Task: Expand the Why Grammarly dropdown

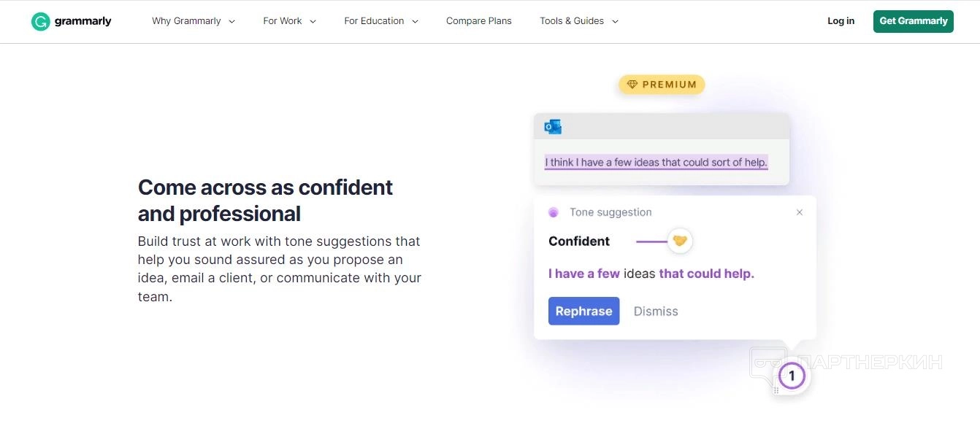Action: [x=193, y=21]
